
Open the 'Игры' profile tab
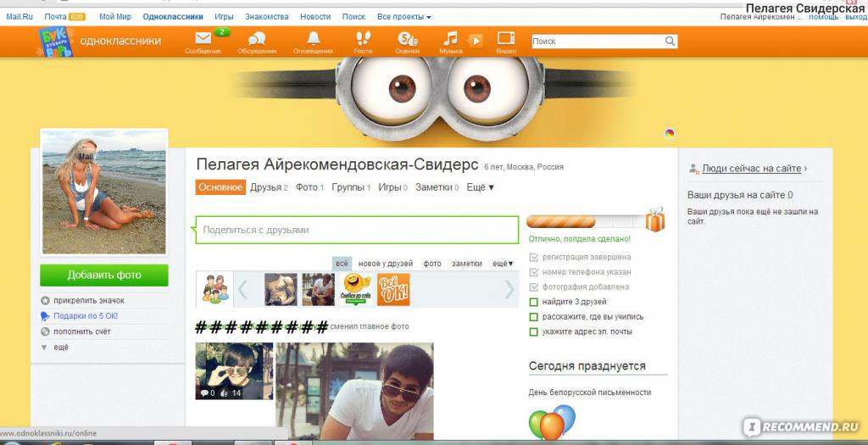[393, 187]
